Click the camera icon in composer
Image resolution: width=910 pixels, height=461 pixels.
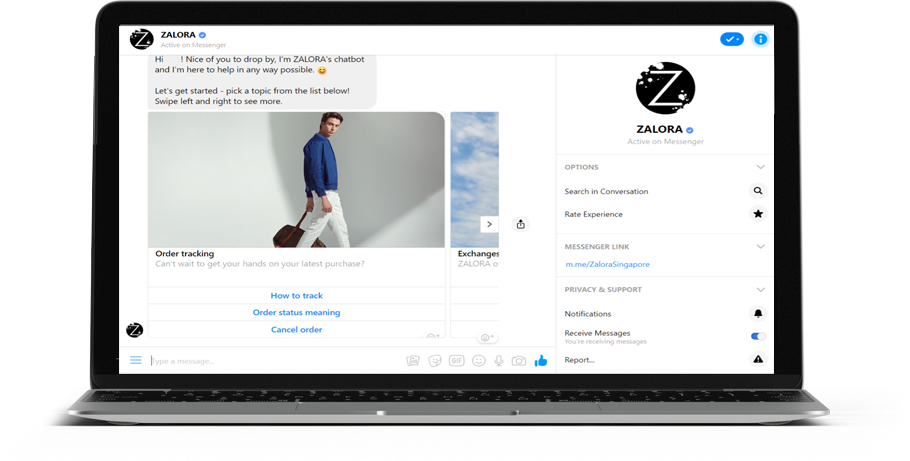coord(518,361)
